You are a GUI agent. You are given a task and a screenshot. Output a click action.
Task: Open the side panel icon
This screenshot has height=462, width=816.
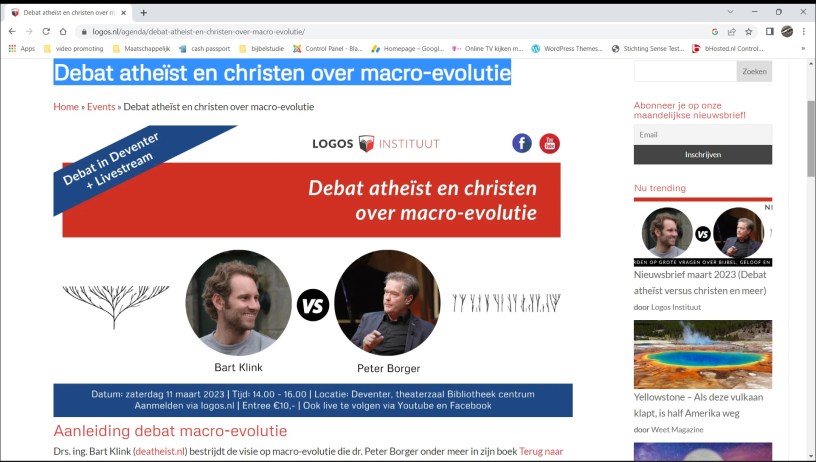(x=769, y=31)
